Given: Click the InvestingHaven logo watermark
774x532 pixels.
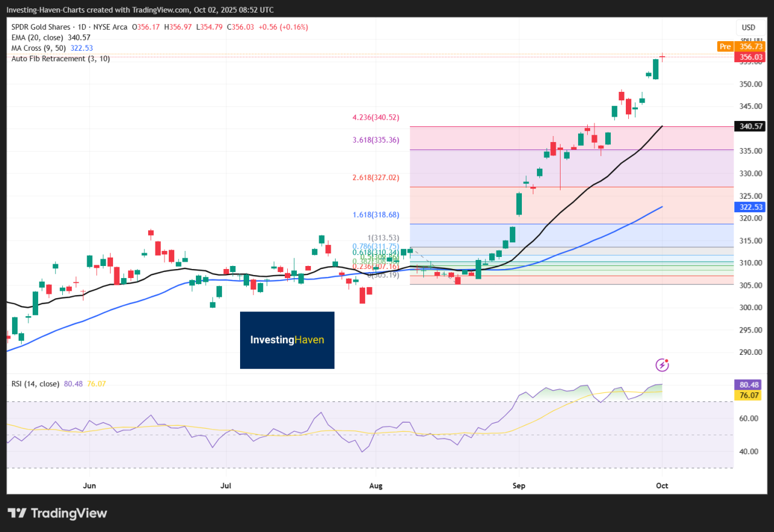Looking at the screenshot, I should 287,340.
